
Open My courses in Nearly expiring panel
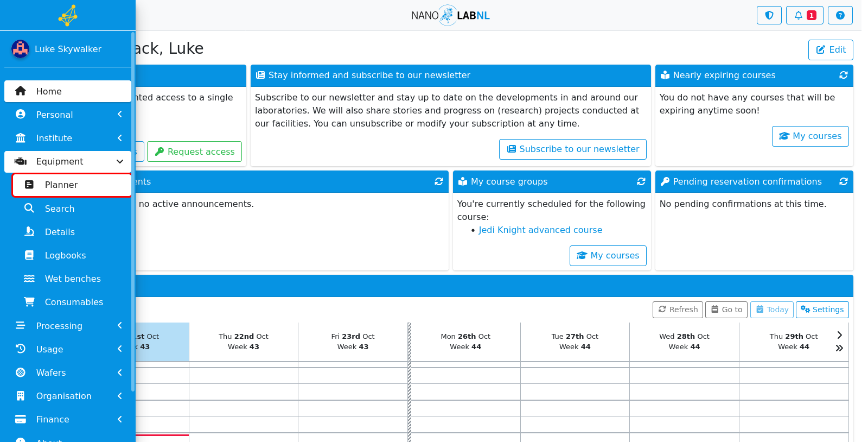(810, 136)
